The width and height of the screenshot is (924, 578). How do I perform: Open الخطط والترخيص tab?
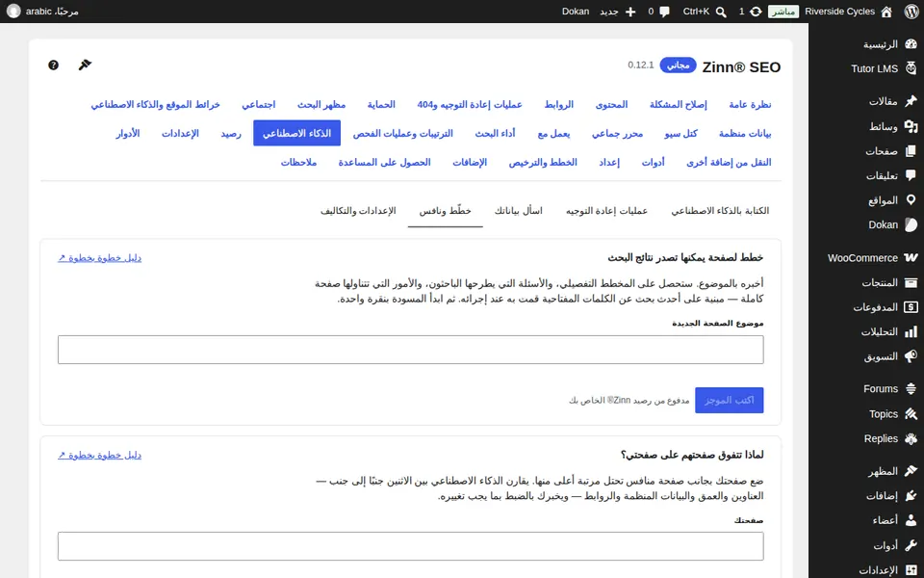pos(543,162)
